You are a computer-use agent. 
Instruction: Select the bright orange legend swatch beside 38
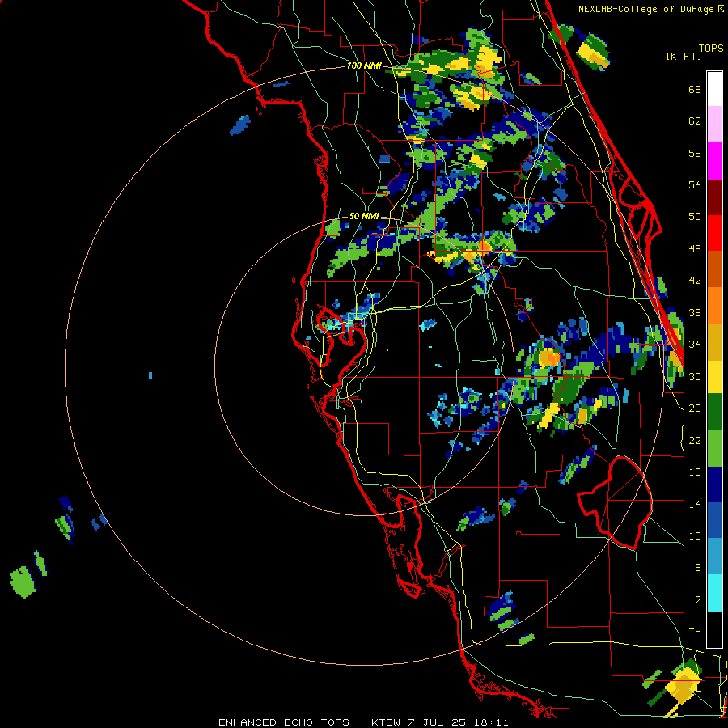click(x=714, y=305)
